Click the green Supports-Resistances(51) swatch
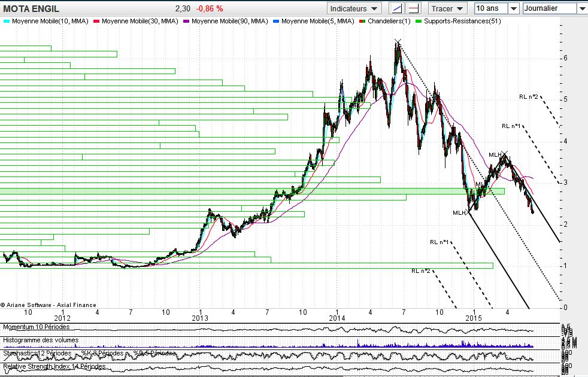The width and height of the screenshot is (588, 377). pyautogui.click(x=419, y=22)
